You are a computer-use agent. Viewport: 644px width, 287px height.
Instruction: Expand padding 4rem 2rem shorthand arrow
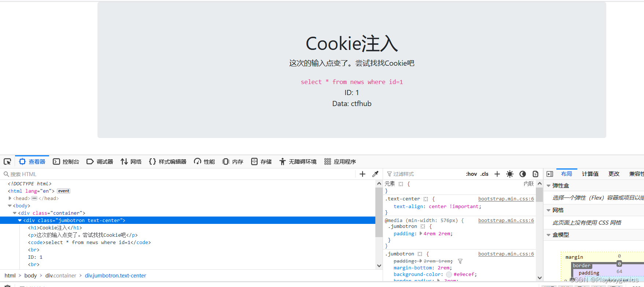coord(421,233)
